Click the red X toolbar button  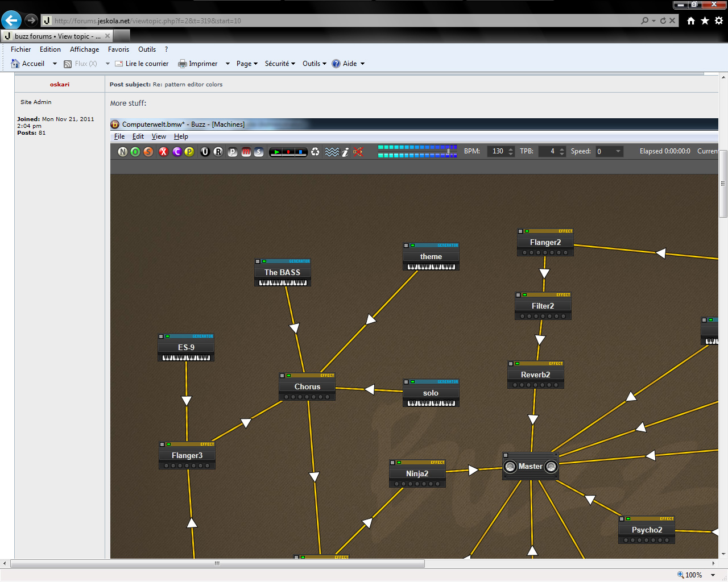click(163, 152)
